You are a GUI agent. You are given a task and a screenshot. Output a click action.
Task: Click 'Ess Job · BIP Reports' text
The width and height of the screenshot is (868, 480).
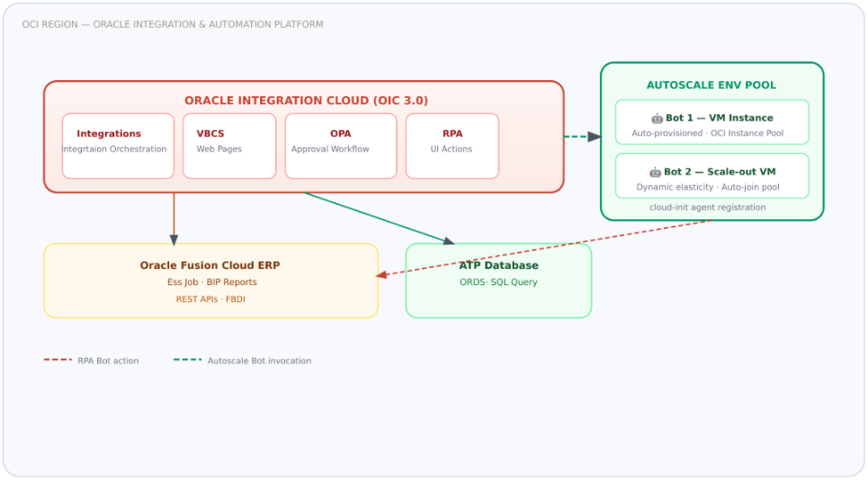(212, 282)
